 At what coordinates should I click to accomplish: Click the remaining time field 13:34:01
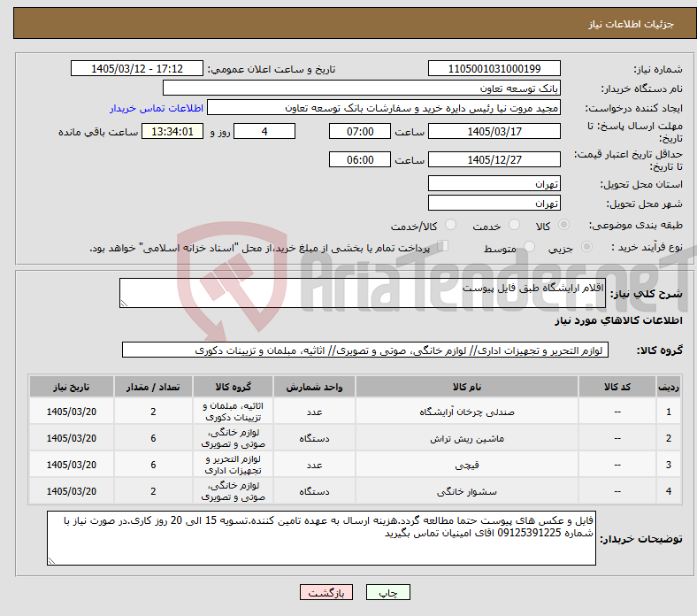(x=172, y=131)
